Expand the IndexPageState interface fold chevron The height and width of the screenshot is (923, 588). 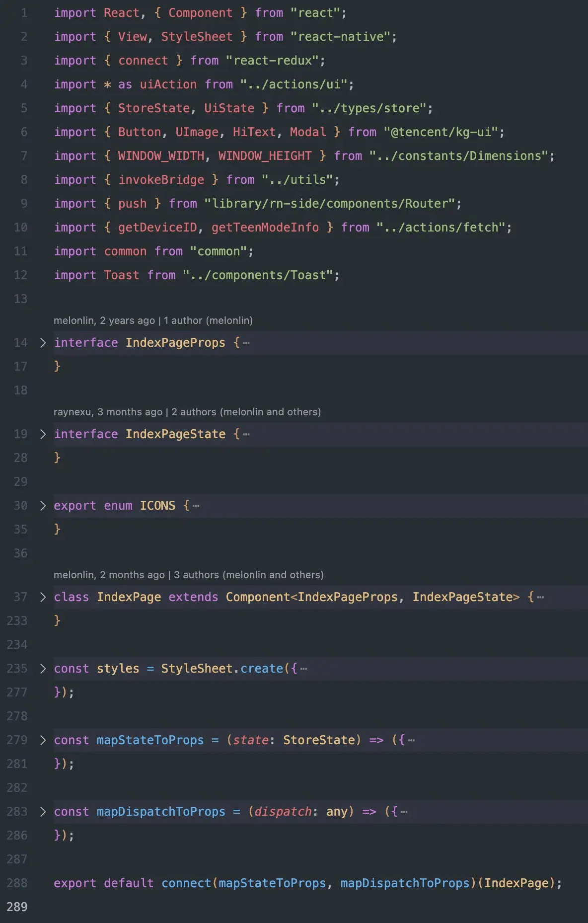pos(43,434)
